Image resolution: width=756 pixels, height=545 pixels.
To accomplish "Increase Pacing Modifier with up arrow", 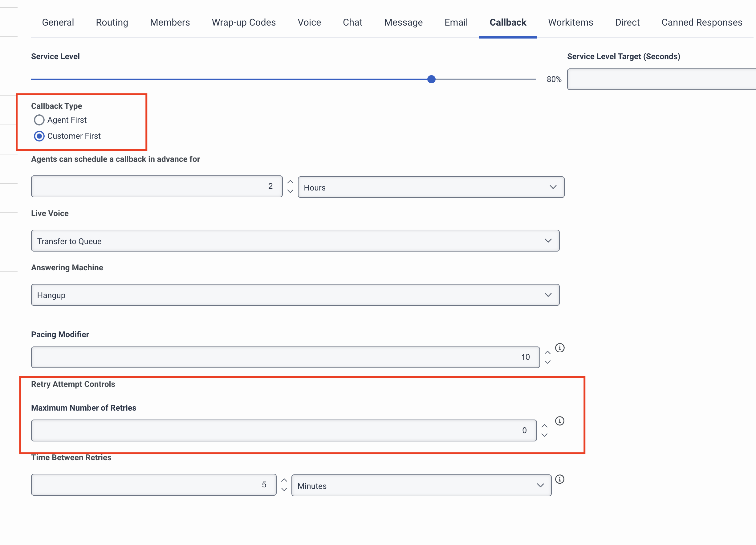I will [547, 353].
